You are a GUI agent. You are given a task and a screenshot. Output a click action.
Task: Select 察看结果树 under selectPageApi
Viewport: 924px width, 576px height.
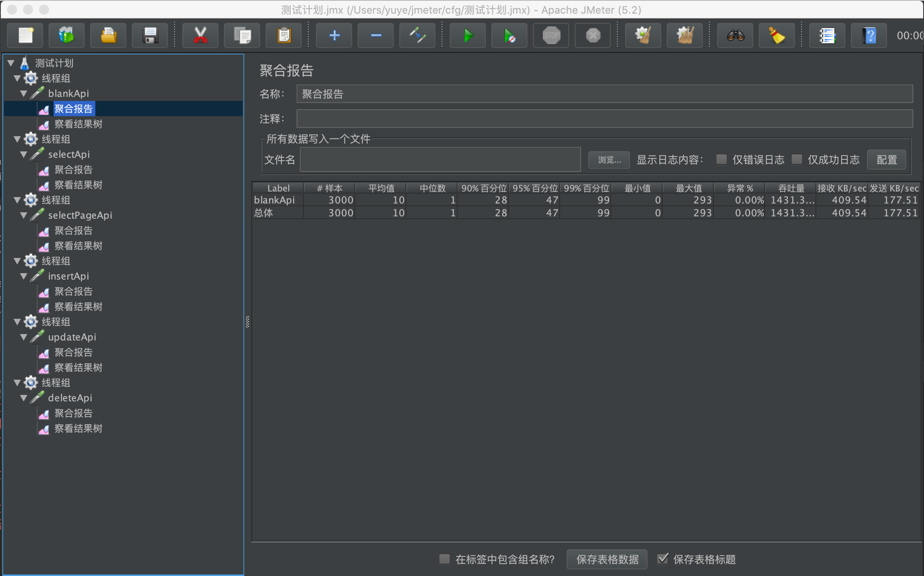click(x=78, y=246)
